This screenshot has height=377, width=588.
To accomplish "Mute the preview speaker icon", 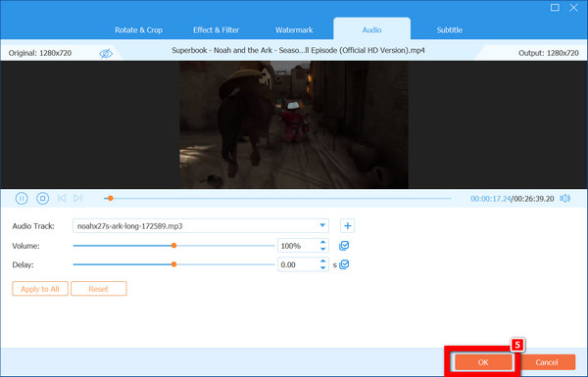I will tap(564, 198).
